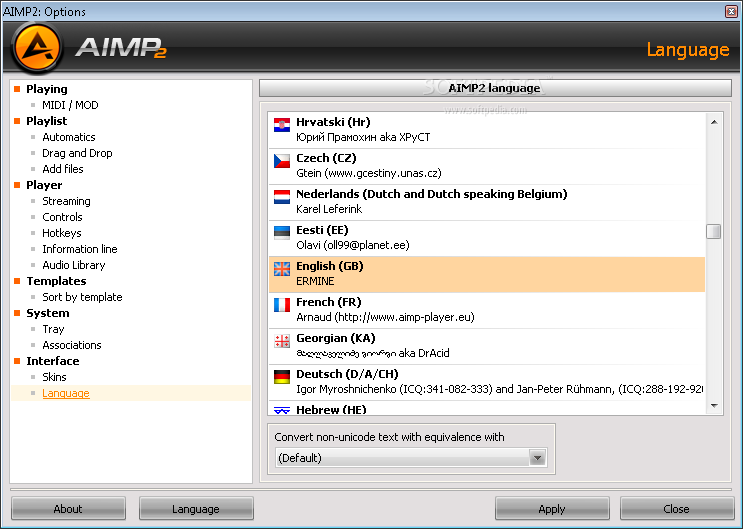
Task: Select Streaming settings
Action: 66,201
